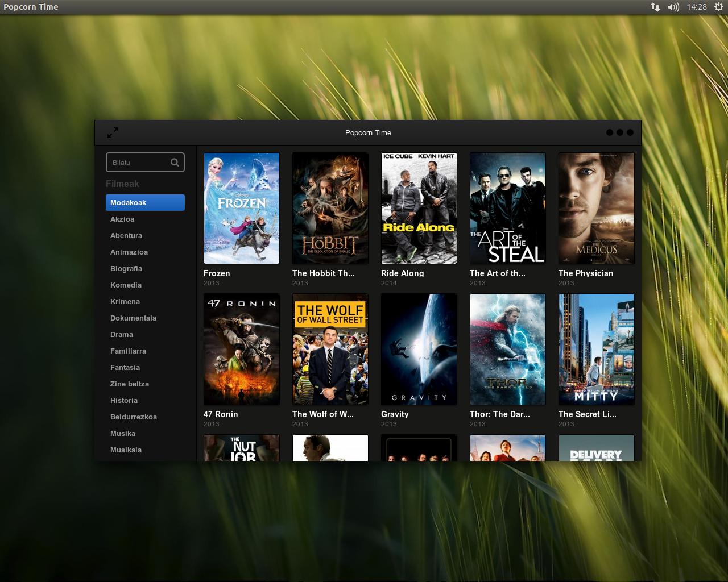This screenshot has height=582, width=728.
Task: Switch to the Akzioa genre
Action: (x=122, y=219)
